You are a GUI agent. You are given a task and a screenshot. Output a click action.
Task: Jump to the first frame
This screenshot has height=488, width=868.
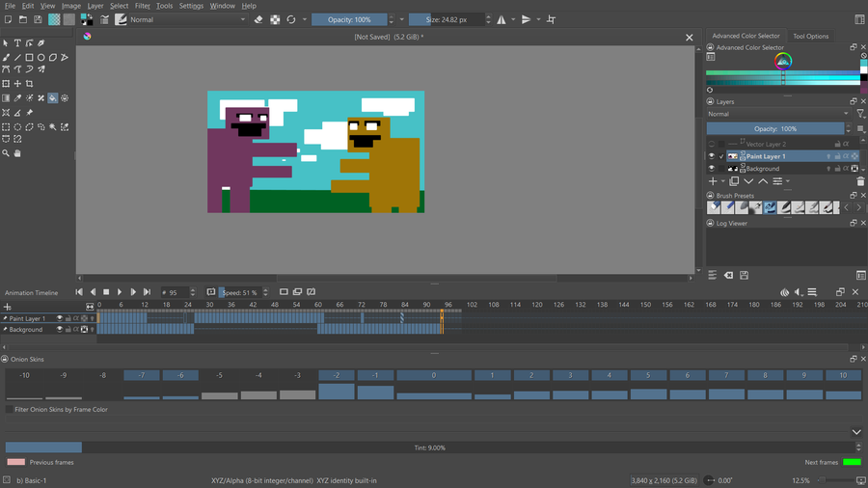pyautogui.click(x=79, y=292)
